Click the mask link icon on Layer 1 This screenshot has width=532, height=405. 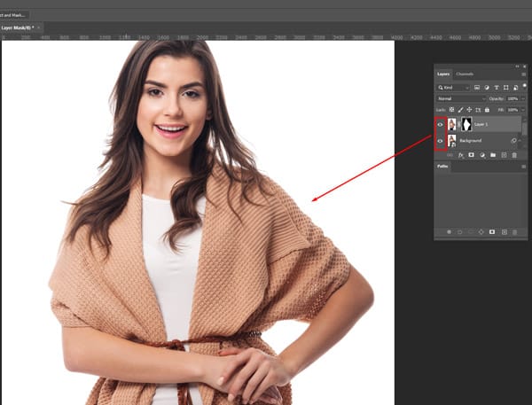pos(459,124)
